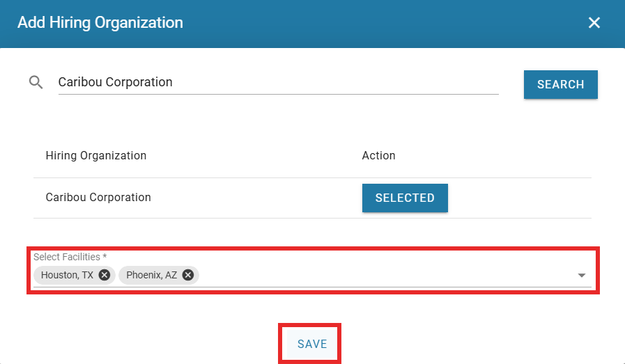The height and width of the screenshot is (364, 625).
Task: Select the Caribou Corporation result row name
Action: point(98,197)
